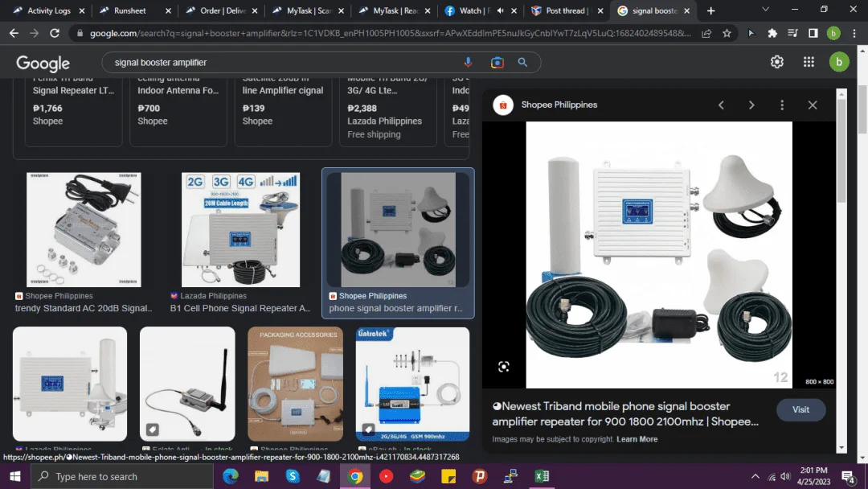
Task: Click the Visit button
Action: [800, 410]
